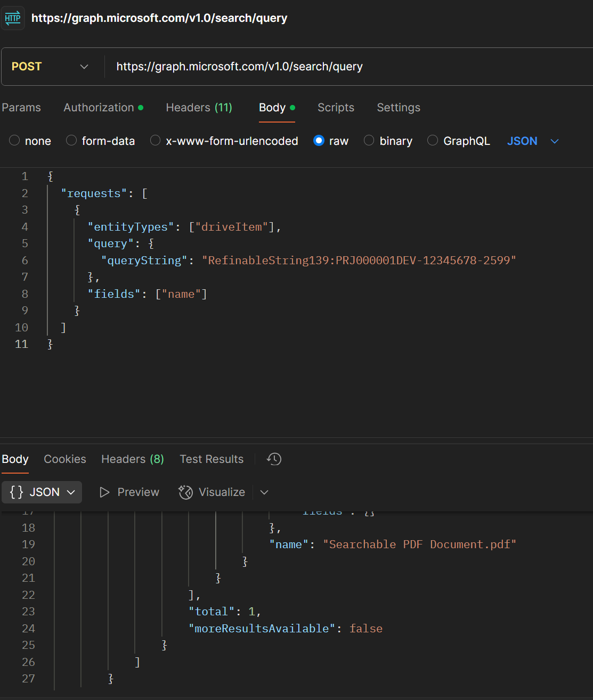
Task: Open the Scripts tab
Action: 336,108
